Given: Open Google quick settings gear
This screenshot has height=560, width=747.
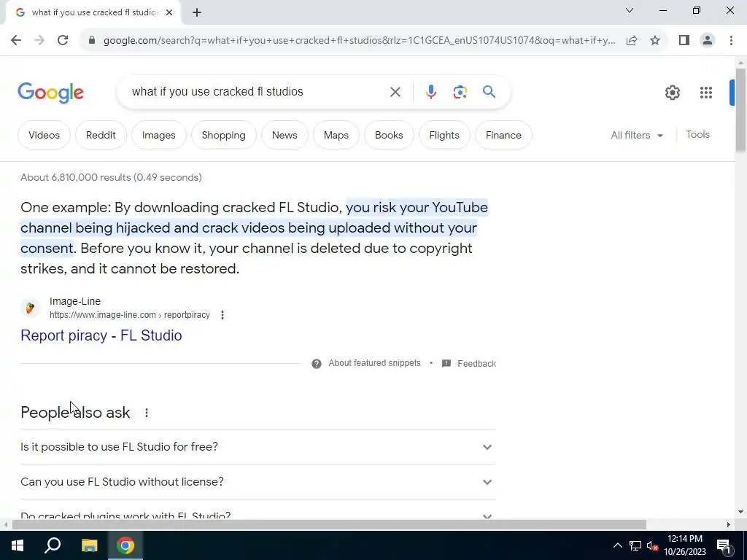Looking at the screenshot, I should click(x=672, y=93).
